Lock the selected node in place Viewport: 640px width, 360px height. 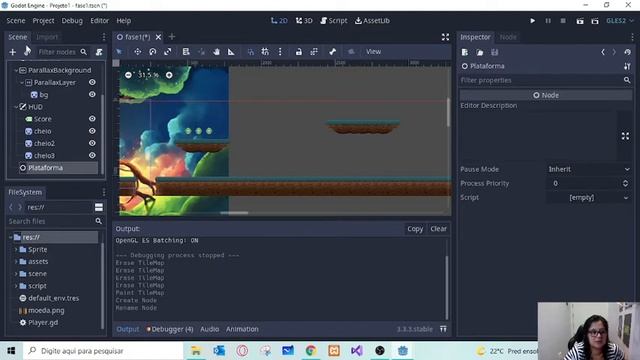(299, 51)
